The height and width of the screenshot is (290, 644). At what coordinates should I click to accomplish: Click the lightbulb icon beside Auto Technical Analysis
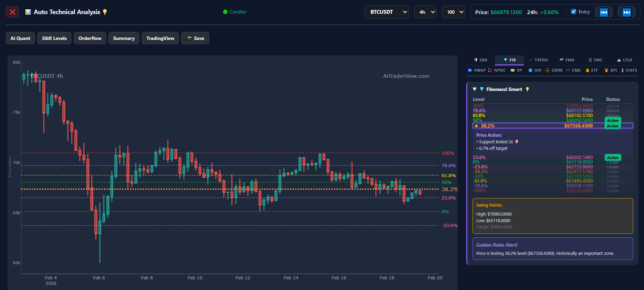(x=105, y=12)
